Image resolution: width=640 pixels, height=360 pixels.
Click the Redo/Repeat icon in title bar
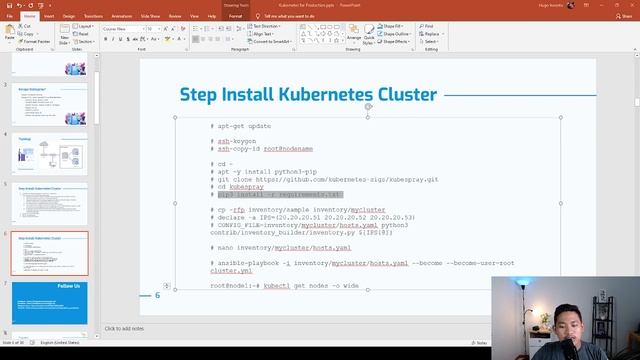coord(30,6)
